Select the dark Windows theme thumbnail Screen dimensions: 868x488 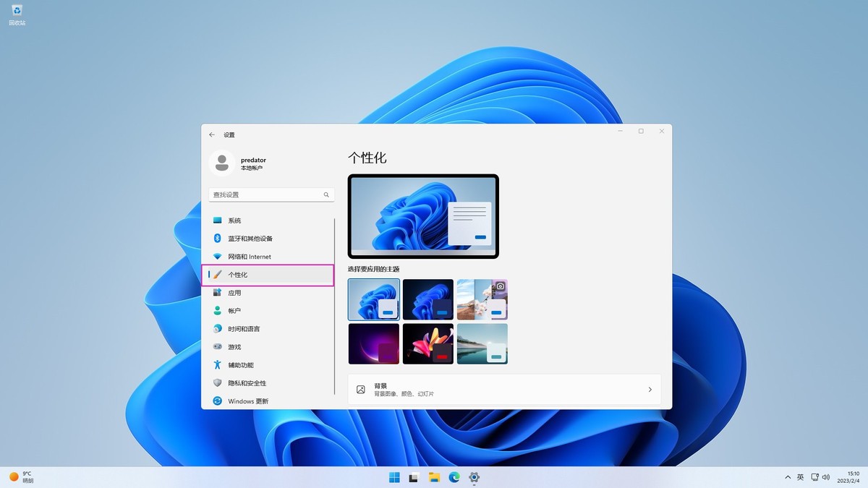point(427,299)
